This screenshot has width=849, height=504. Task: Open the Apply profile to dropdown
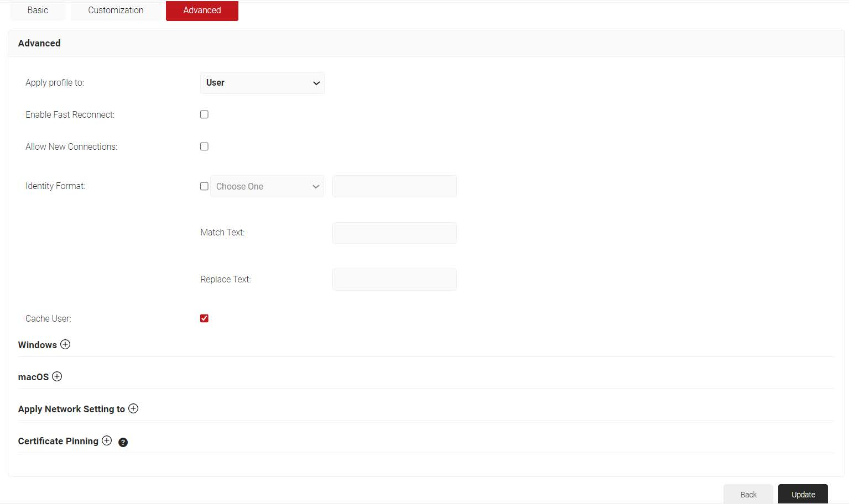click(262, 83)
